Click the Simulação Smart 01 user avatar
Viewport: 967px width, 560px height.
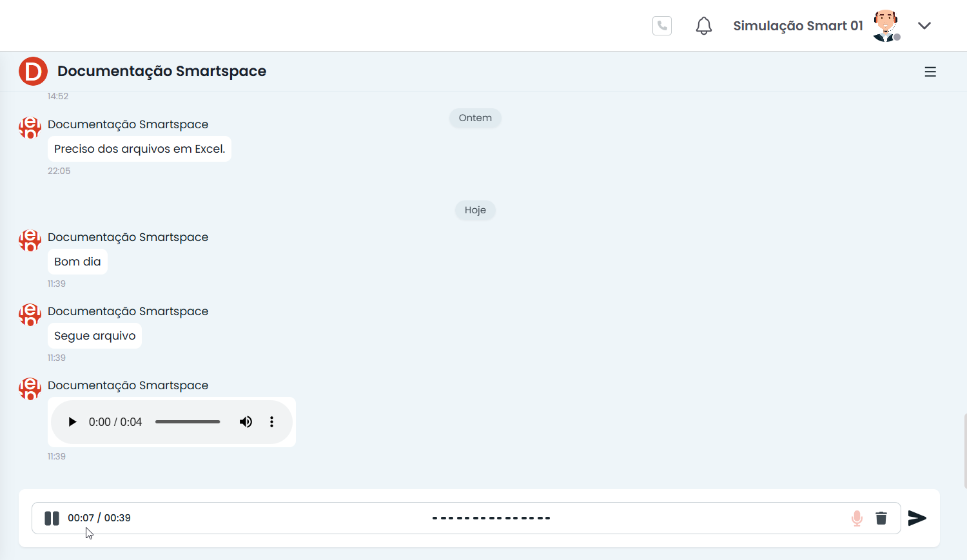[x=886, y=26]
